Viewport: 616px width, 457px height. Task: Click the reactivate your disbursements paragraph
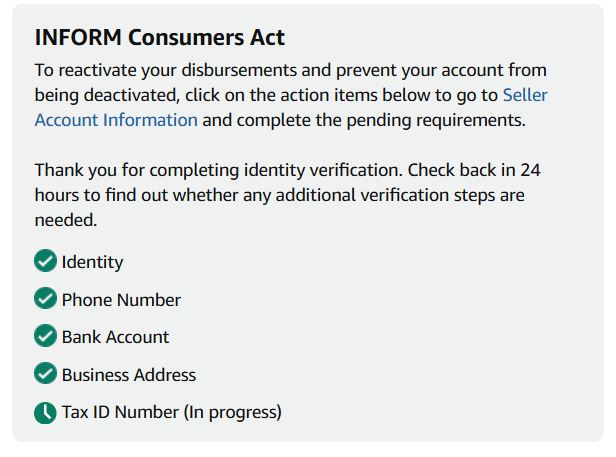point(291,95)
